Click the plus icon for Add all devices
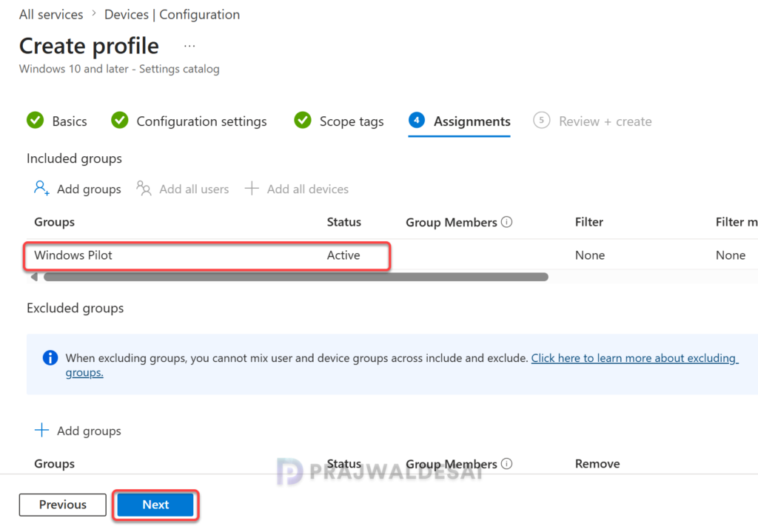The width and height of the screenshot is (758, 532). tap(252, 188)
